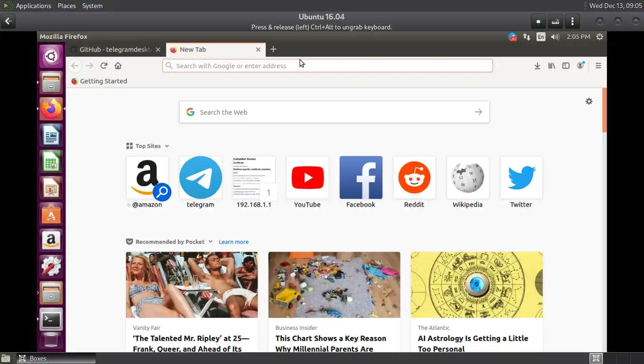This screenshot has height=364, width=644.
Task: Switch to GitHub telegramdesktop tab
Action: 116,49
